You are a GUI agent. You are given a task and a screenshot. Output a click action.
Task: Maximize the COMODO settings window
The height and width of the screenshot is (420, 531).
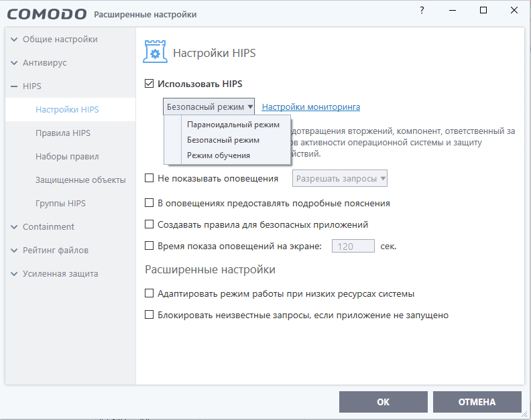pos(483,11)
